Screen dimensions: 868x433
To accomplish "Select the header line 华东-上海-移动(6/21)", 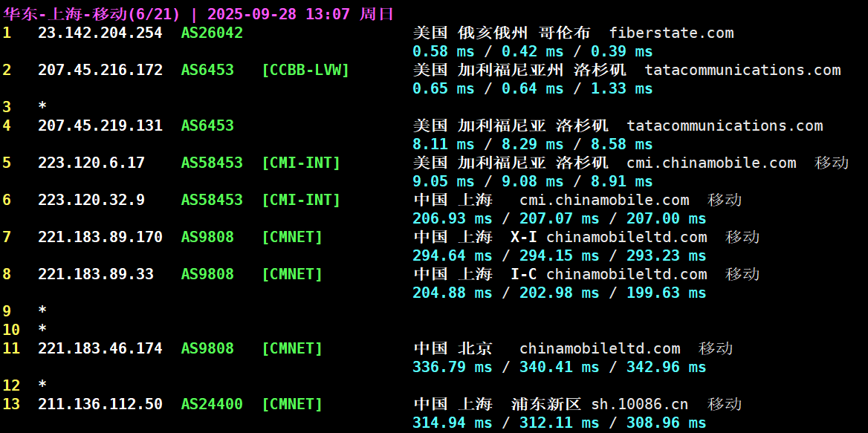I will click(92, 14).
